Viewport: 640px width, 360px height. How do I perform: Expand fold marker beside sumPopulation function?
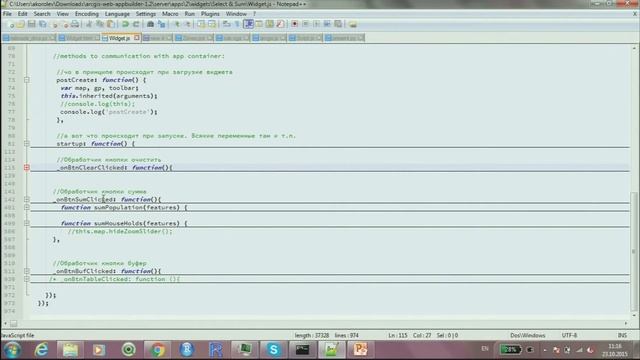27,207
